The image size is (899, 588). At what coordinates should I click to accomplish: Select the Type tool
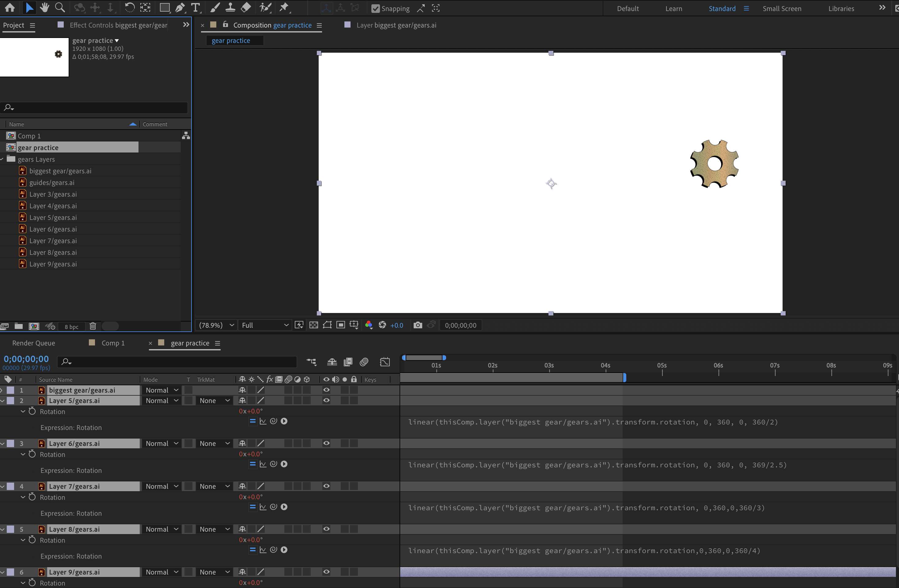click(x=196, y=8)
